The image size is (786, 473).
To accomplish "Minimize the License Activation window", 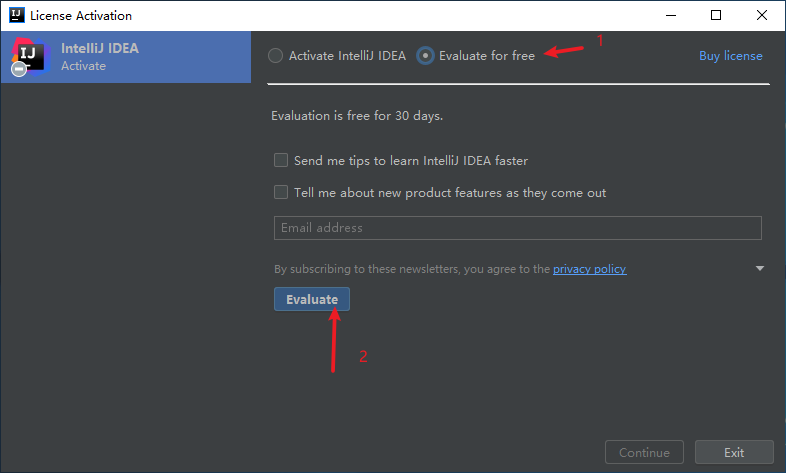I will point(671,16).
